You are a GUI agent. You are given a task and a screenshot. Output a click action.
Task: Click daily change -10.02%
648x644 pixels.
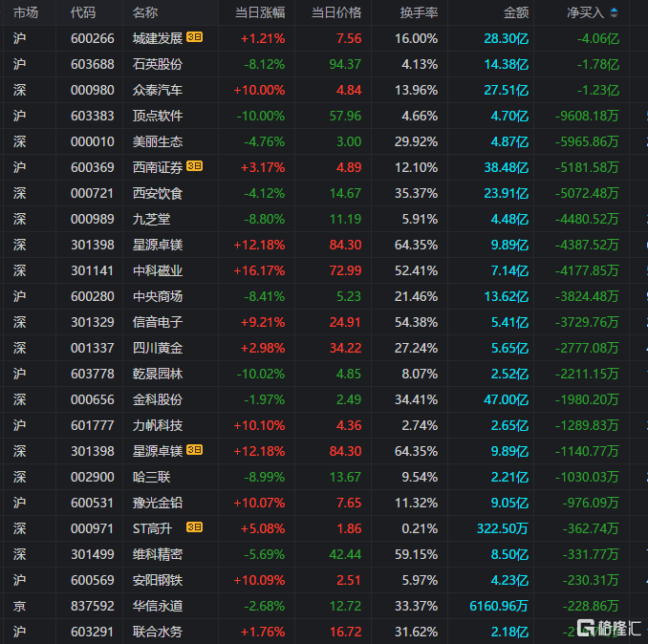coord(260,374)
